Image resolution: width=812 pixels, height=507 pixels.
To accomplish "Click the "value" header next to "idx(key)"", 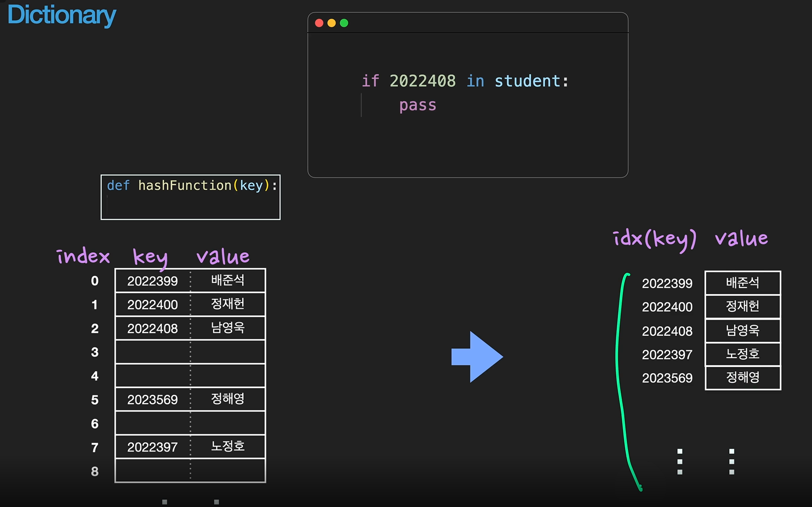I will (x=741, y=238).
